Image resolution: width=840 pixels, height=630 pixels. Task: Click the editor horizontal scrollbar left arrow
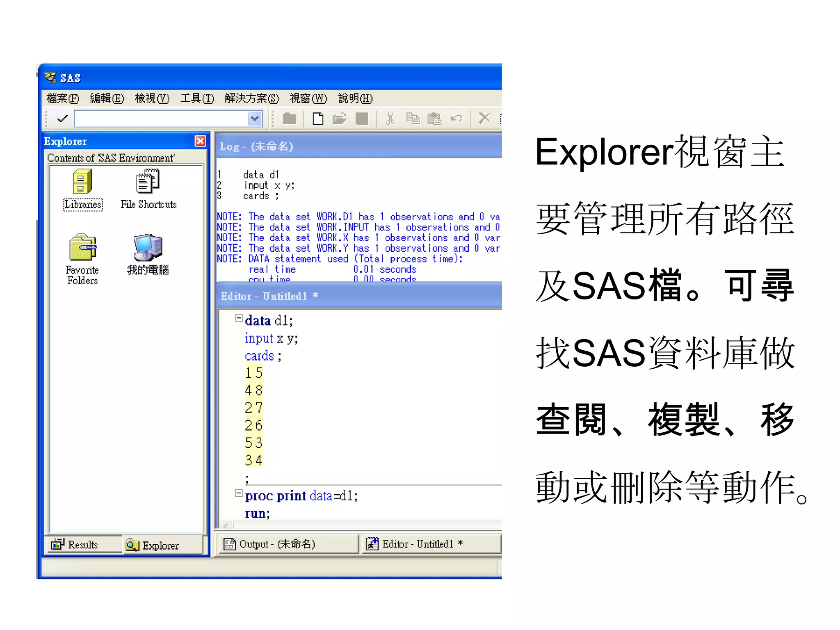point(226,525)
